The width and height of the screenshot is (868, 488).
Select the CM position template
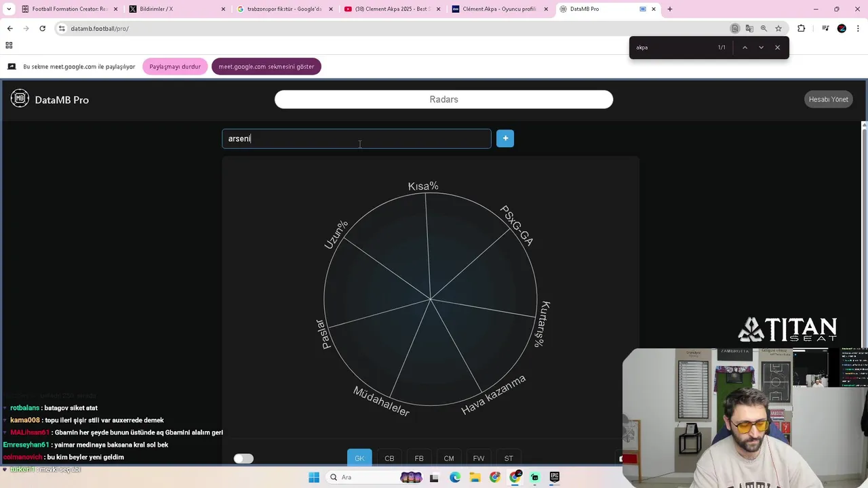coord(449,458)
